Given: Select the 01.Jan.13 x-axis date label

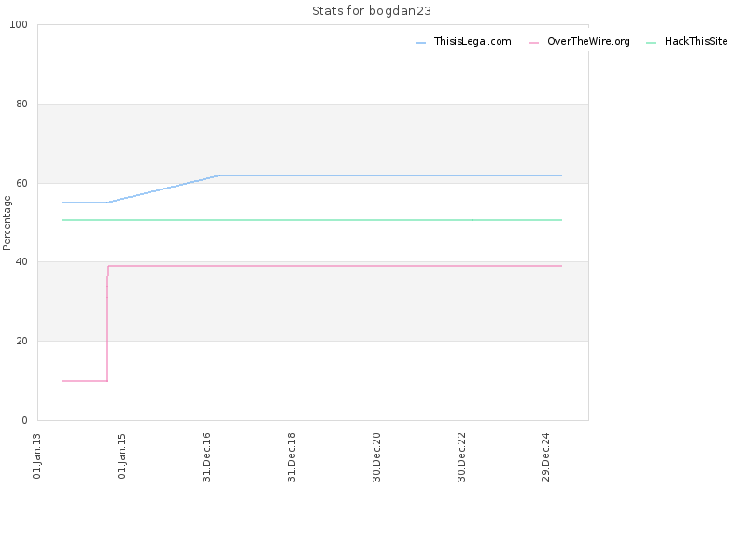Looking at the screenshot, I should pos(37,456).
